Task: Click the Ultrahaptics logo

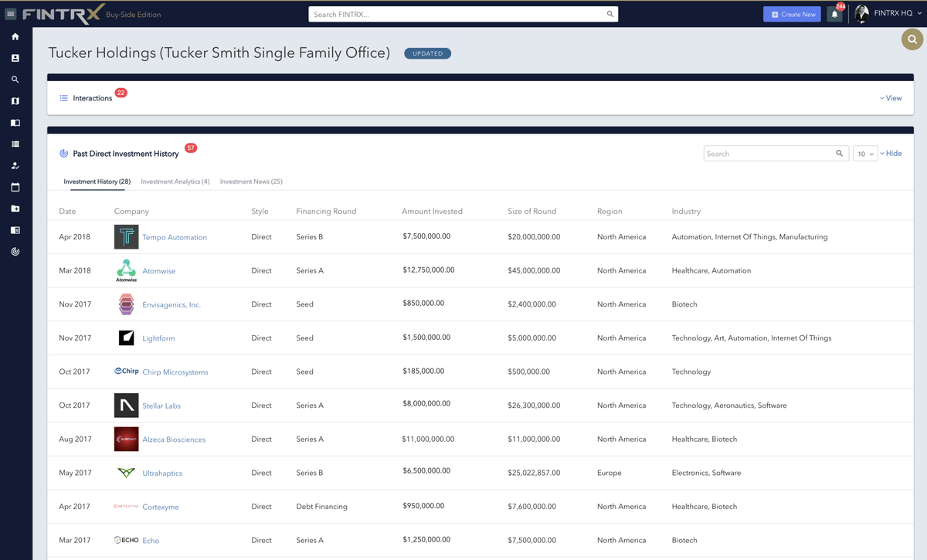Action: 127,473
